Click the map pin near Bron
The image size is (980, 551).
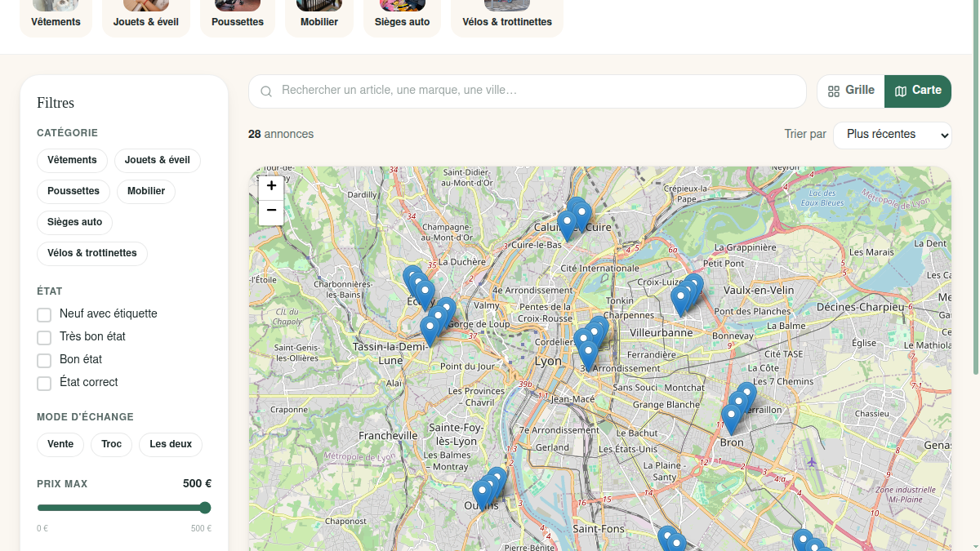point(731,419)
